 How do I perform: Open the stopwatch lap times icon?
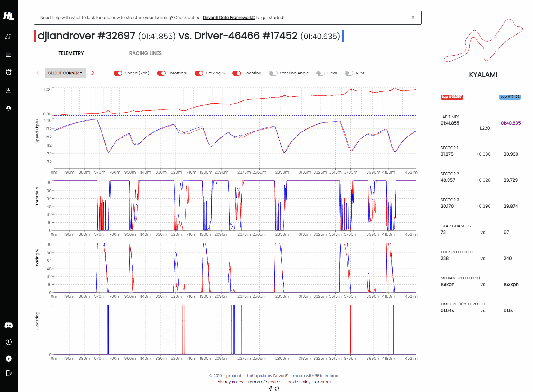point(9,72)
